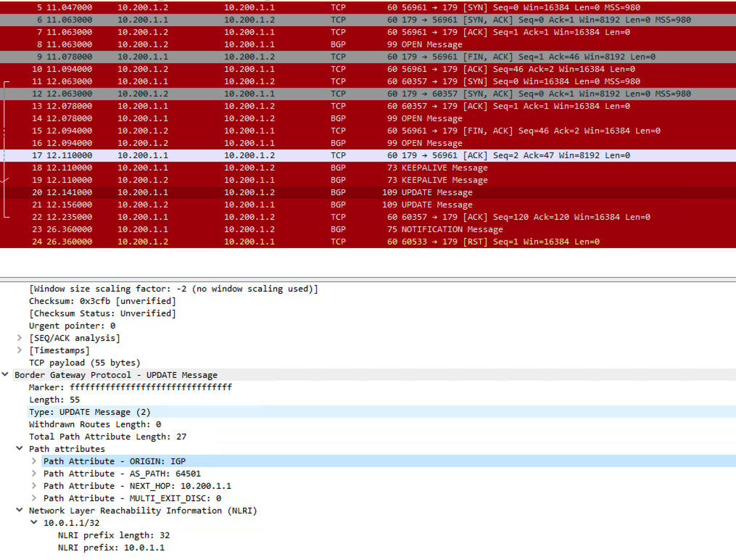This screenshot has width=736, height=560.
Task: Select packet 19 KEEPALIVE Message
Action: (x=368, y=180)
